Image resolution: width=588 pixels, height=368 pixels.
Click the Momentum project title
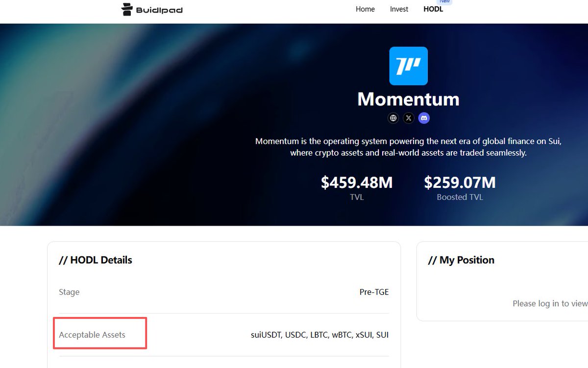click(408, 99)
